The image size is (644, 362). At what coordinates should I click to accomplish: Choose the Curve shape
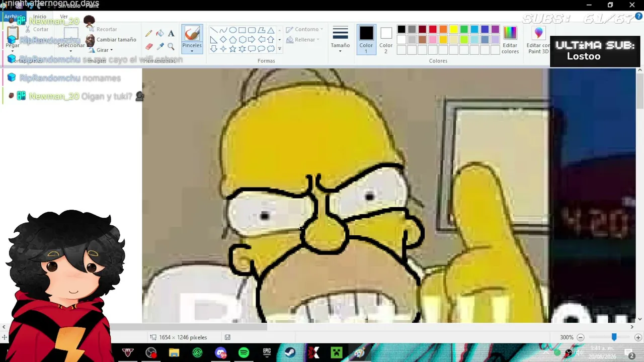[x=223, y=30]
